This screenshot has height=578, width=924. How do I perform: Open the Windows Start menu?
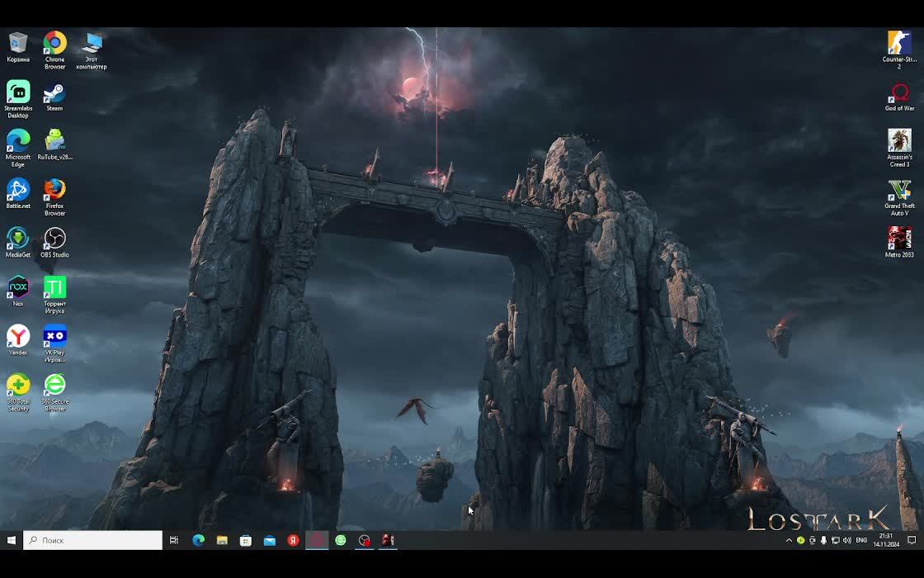[12, 540]
